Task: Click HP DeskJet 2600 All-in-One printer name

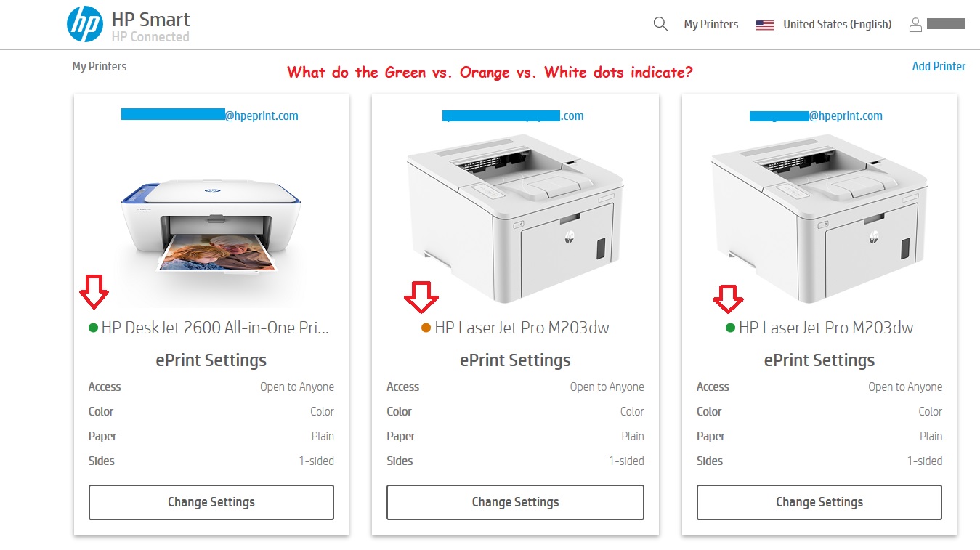Action: tap(215, 328)
